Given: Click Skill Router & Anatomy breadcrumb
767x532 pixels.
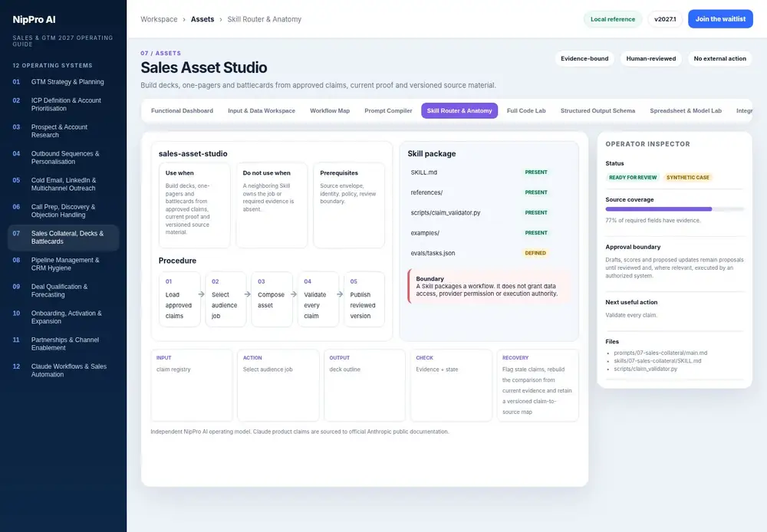Looking at the screenshot, I should tap(264, 19).
